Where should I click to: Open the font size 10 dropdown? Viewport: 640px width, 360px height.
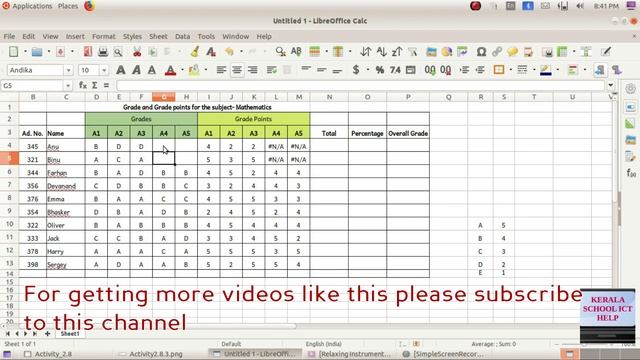tap(104, 70)
